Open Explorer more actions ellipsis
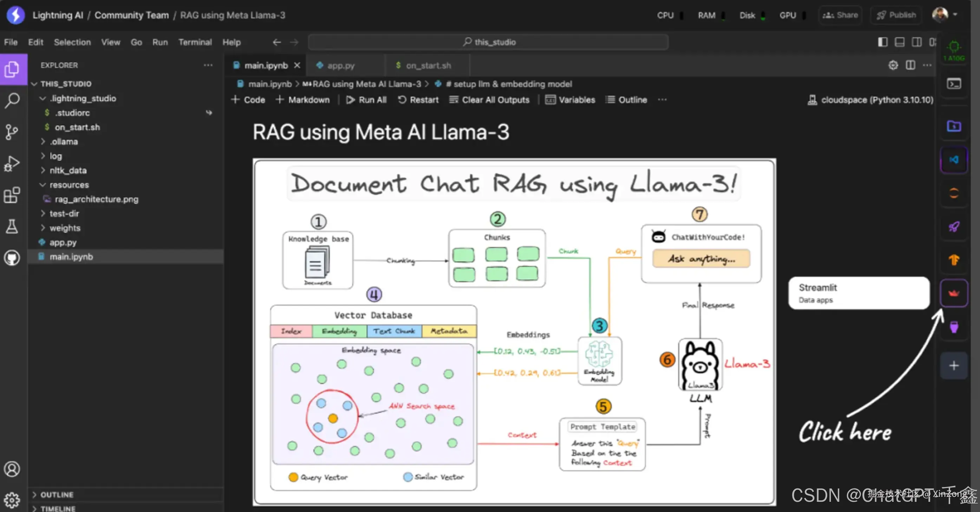The height and width of the screenshot is (512, 980). coord(208,65)
